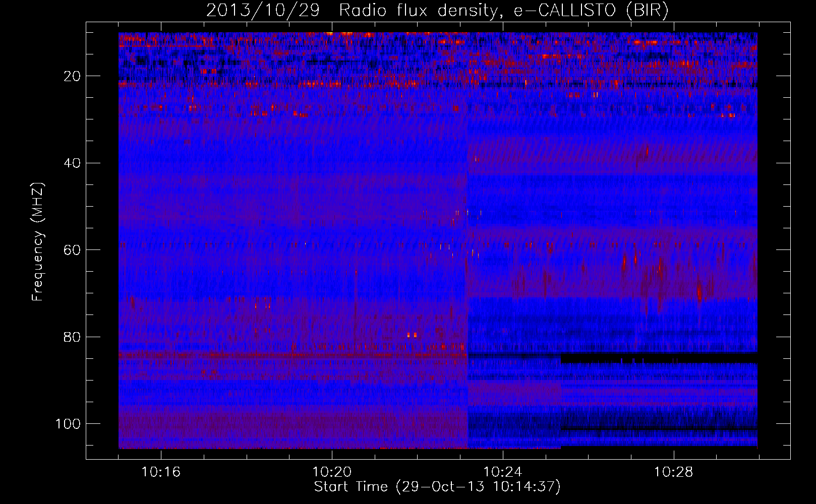Select the 60 MHz frequency tick label
Screen dimensions: 816x504
pos(72,250)
